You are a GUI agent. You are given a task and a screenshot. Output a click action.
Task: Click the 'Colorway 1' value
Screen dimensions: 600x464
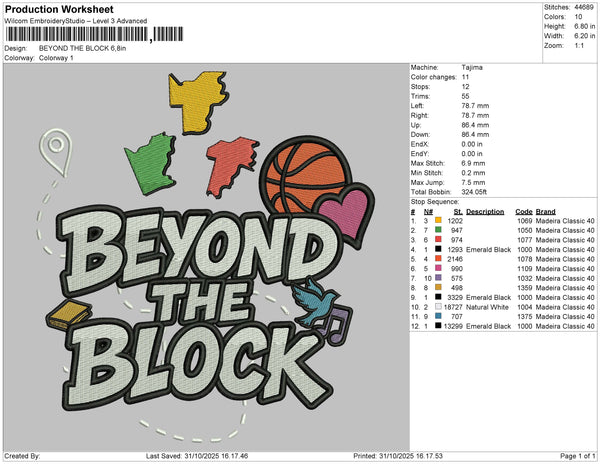(56, 58)
